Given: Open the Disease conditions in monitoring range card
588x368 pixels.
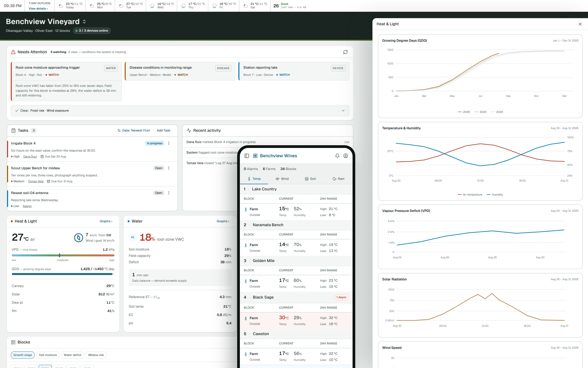Looking at the screenshot, I should 180,71.
